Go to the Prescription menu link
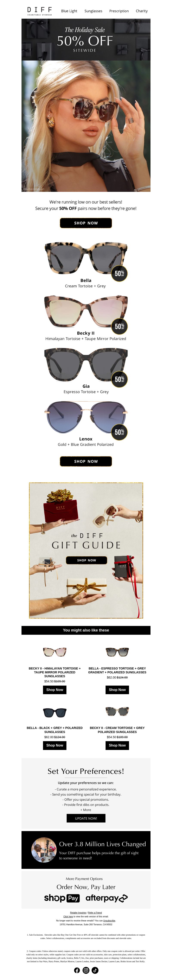 119,11
